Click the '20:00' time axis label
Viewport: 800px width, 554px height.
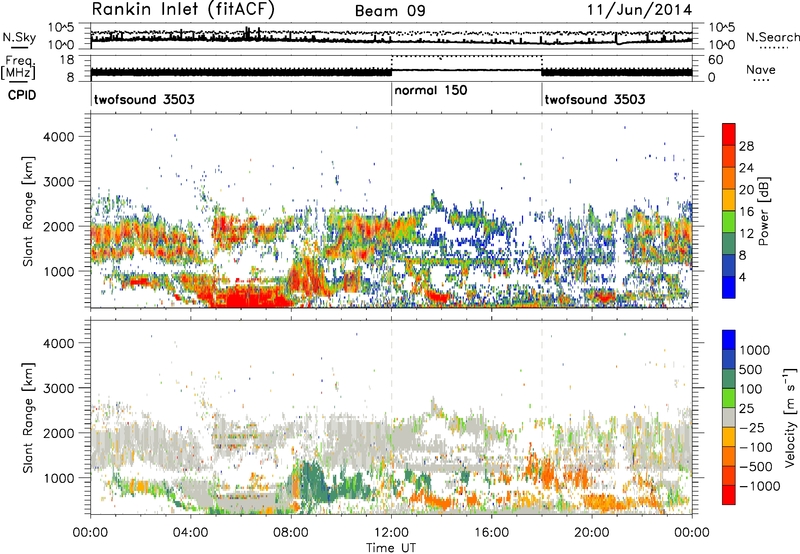[x=592, y=533]
